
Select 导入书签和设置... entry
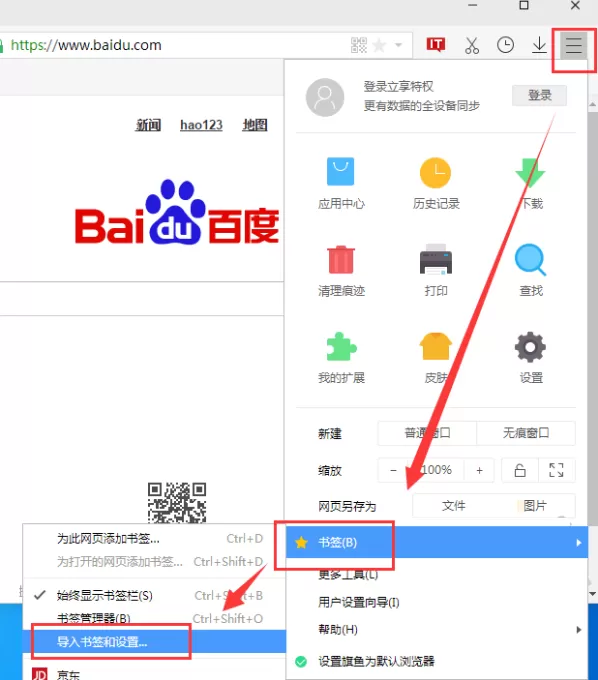[154, 641]
